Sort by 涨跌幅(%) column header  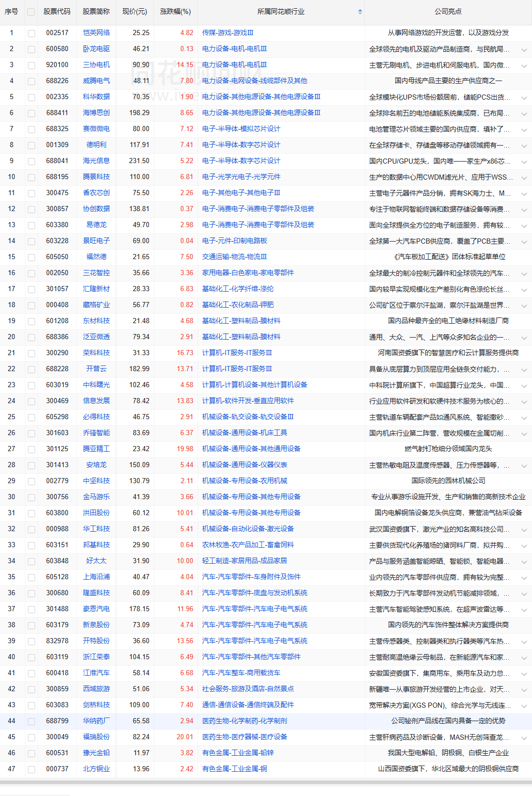pyautogui.click(x=175, y=11)
